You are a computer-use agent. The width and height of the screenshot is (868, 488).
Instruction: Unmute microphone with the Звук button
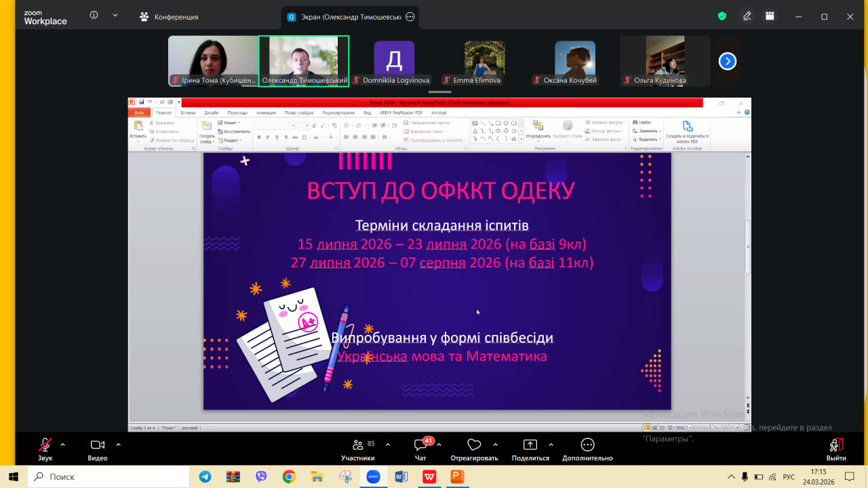click(45, 445)
